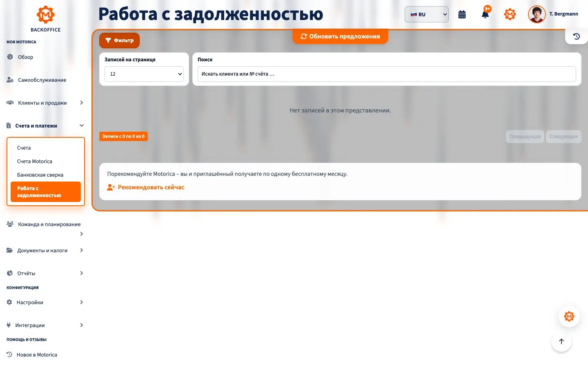Click the history clock icon at panel corner

click(x=577, y=36)
